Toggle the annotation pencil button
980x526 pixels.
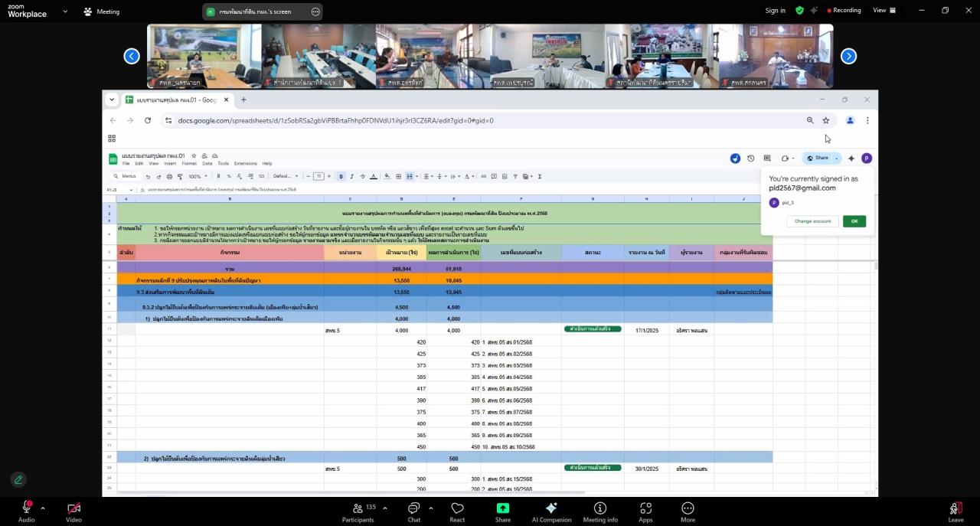click(18, 479)
